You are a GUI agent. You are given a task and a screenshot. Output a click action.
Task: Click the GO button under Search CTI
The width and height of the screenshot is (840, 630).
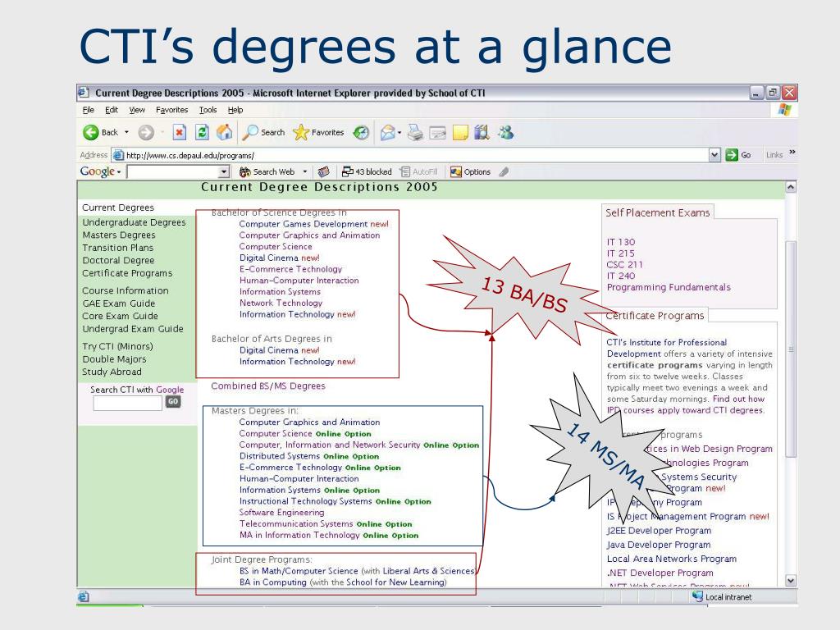[173, 402]
